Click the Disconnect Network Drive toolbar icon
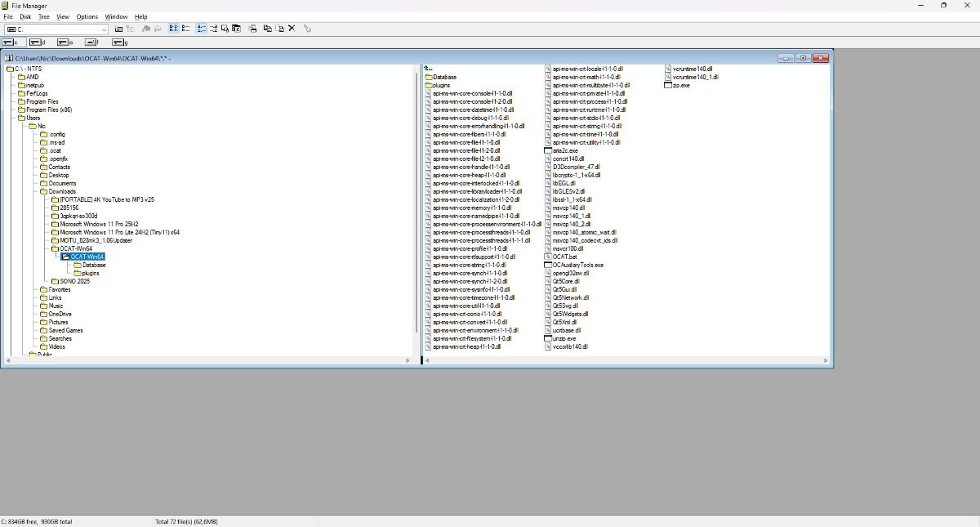Screen dimensions: 980x527 [131, 29]
